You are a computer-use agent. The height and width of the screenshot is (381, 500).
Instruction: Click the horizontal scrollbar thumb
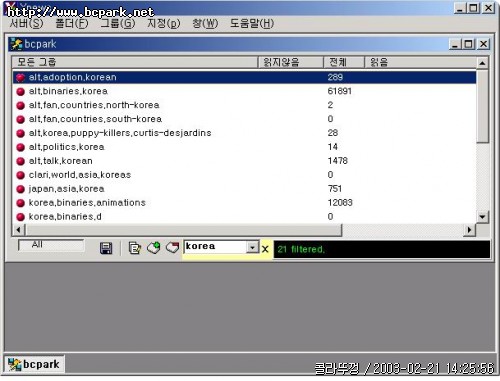point(183,230)
